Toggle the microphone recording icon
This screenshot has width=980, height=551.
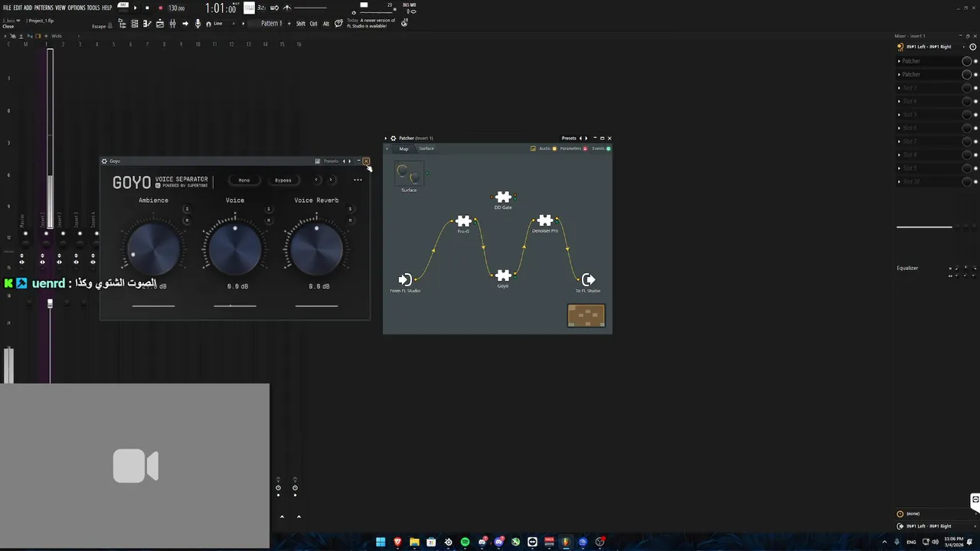198,24
